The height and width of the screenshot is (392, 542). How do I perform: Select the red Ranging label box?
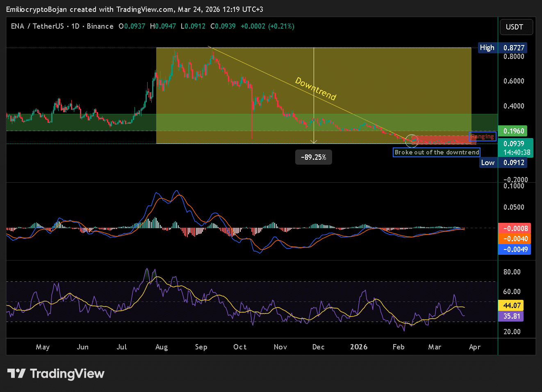tap(483, 136)
